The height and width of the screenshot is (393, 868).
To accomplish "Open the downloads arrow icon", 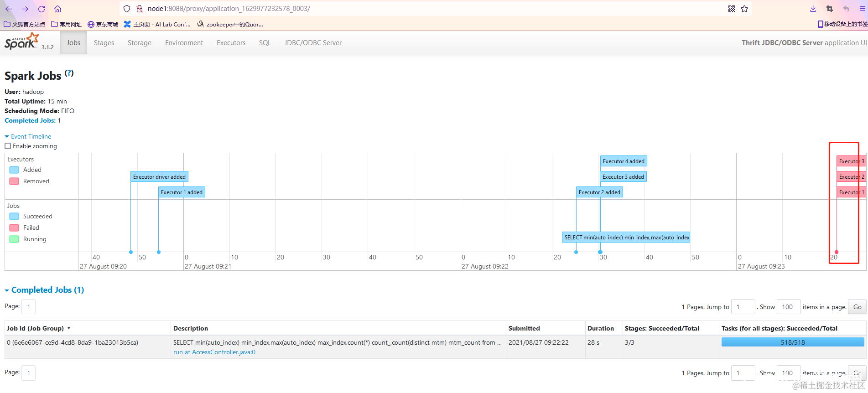I will point(813,9).
